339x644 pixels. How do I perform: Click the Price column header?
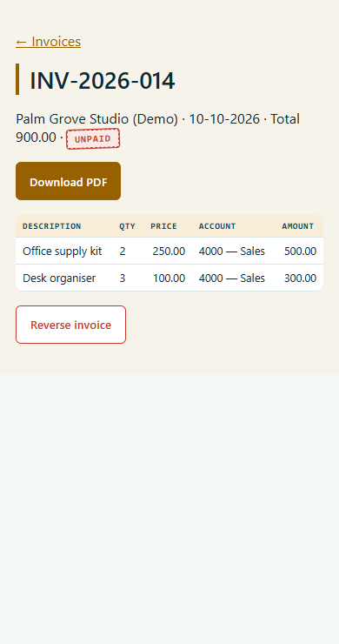click(163, 226)
